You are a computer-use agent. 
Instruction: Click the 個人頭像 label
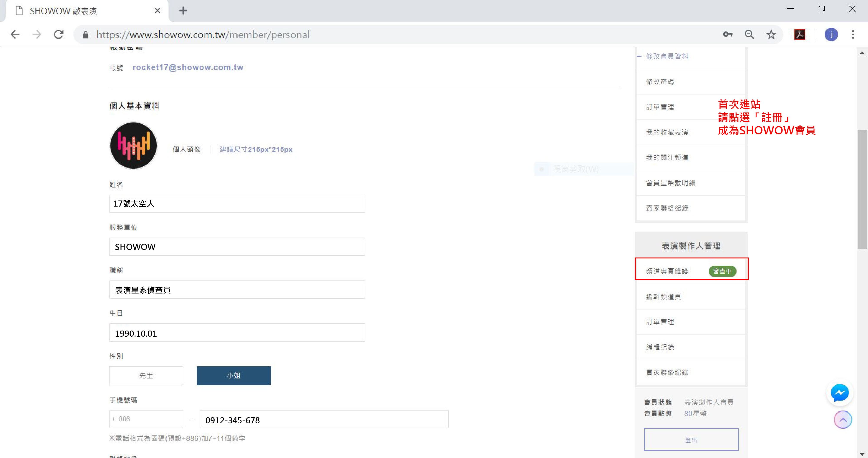187,150
